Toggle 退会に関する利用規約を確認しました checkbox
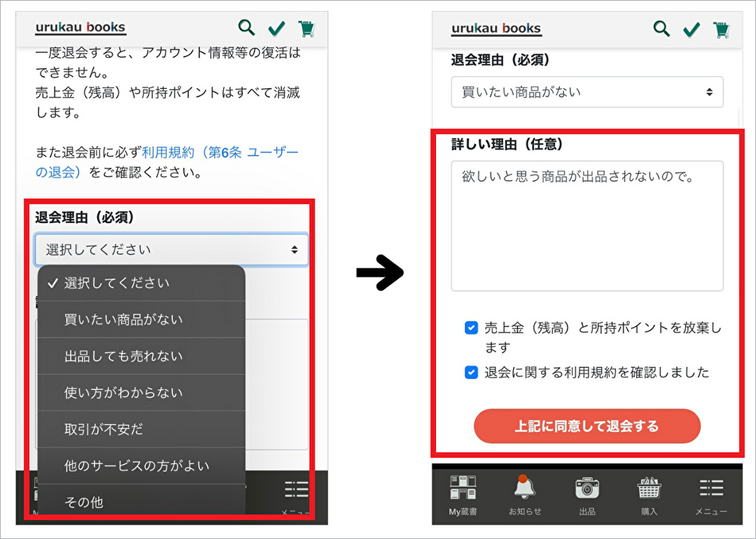The image size is (756, 539). tap(472, 372)
